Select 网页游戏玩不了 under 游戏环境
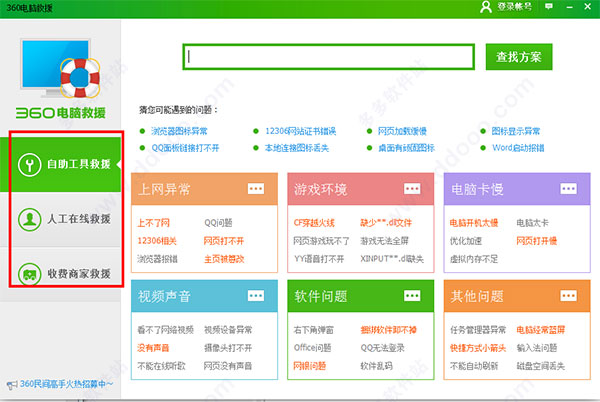Image resolution: width=600 pixels, height=402 pixels. point(321,241)
